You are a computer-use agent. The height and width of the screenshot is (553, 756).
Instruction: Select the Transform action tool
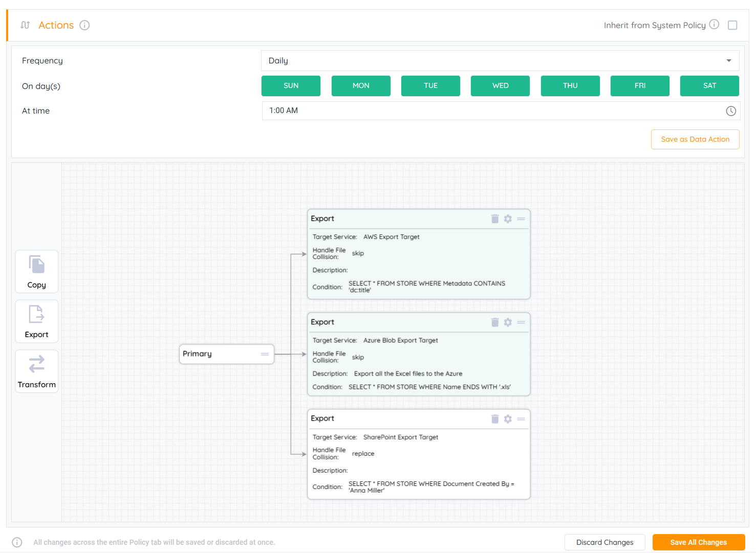tap(36, 371)
